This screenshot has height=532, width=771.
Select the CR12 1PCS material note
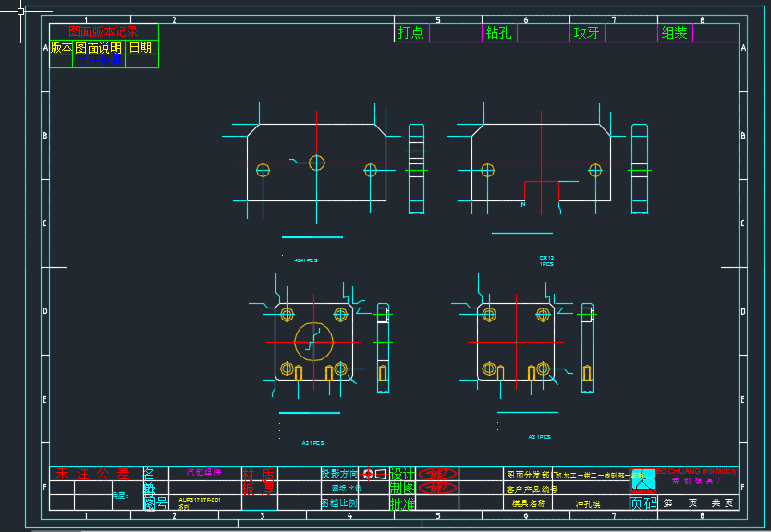point(546,260)
